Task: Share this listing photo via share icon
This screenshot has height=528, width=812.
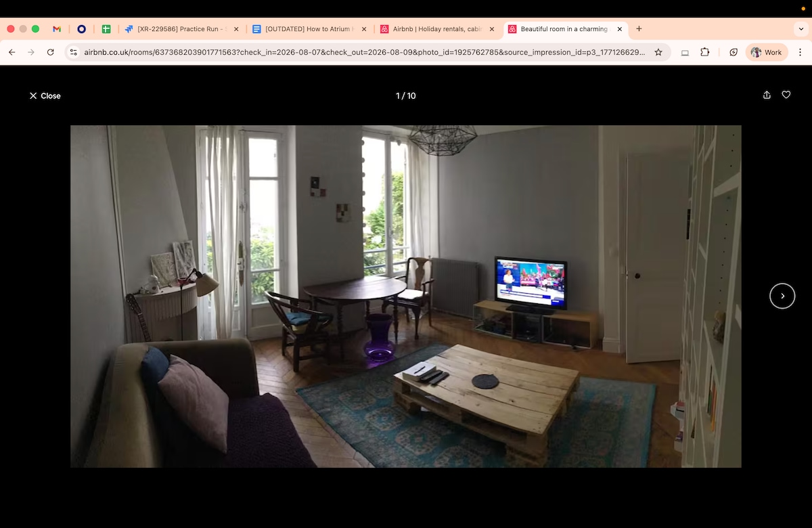Action: (x=767, y=95)
